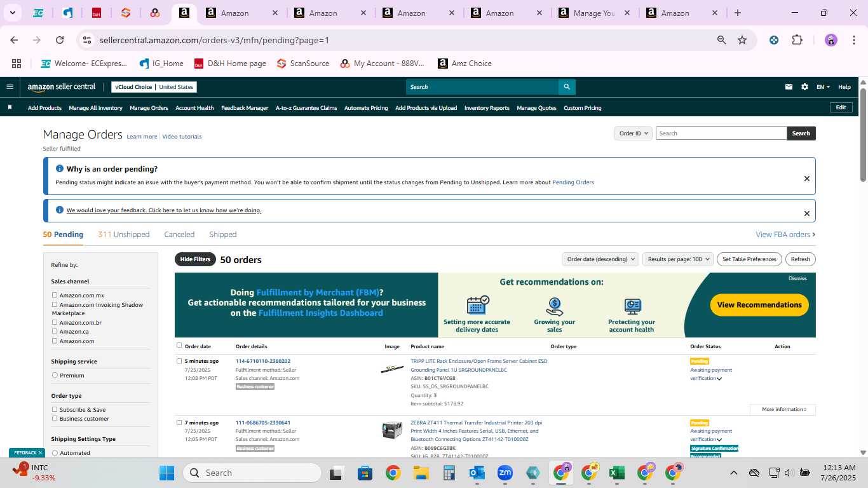
Task: Open the mail messages icon
Action: [789, 87]
